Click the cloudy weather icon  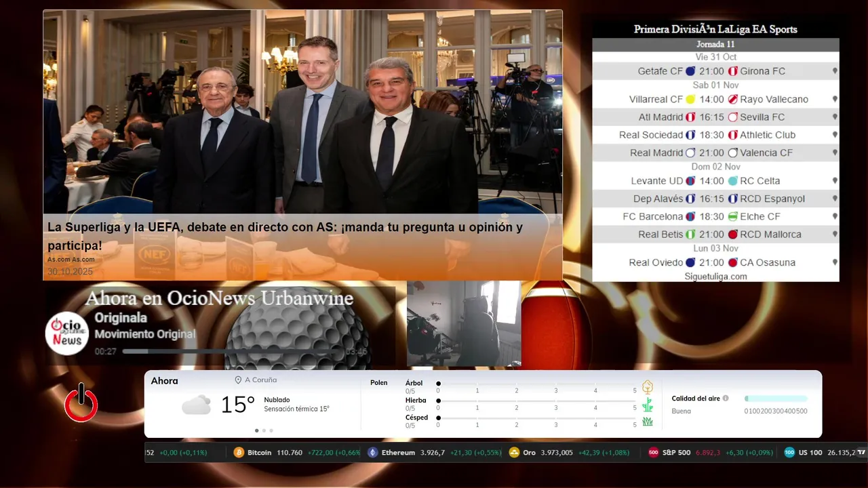(196, 405)
